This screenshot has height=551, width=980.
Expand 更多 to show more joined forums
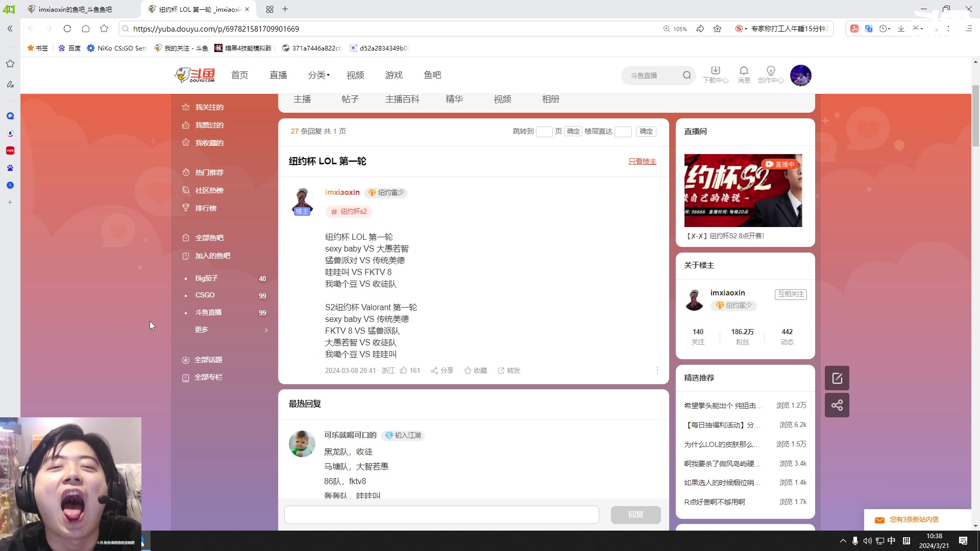202,329
